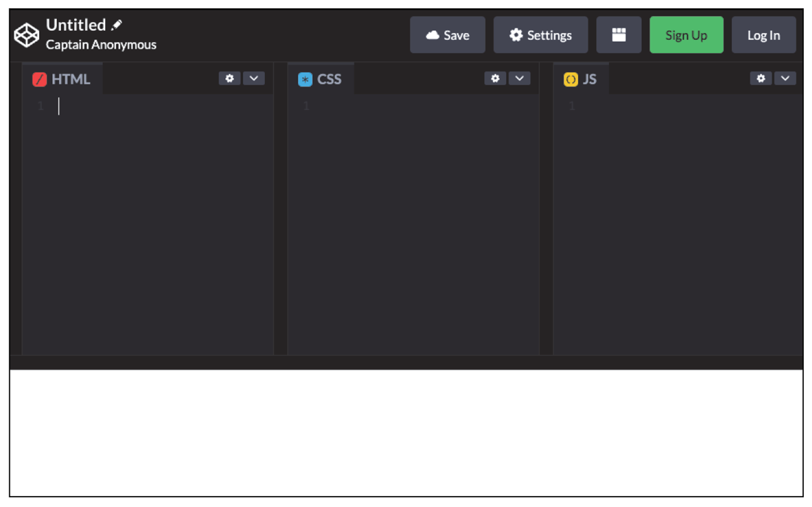Click the CSS panel gear icon
Image resolution: width=812 pixels, height=507 pixels.
point(496,78)
